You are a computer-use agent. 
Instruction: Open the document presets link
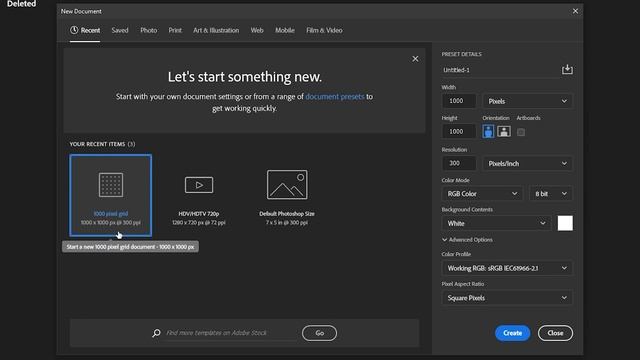(335, 97)
